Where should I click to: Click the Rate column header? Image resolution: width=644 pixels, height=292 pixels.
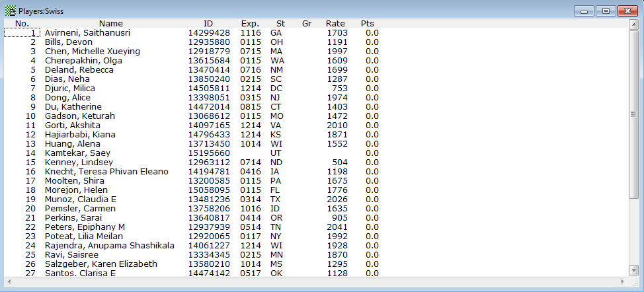tap(335, 24)
